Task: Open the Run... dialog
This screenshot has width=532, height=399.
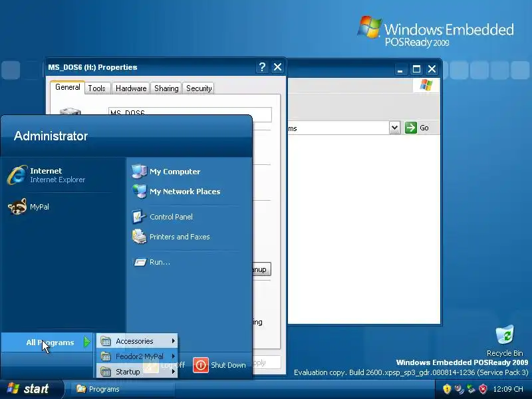Action: [x=151, y=262]
